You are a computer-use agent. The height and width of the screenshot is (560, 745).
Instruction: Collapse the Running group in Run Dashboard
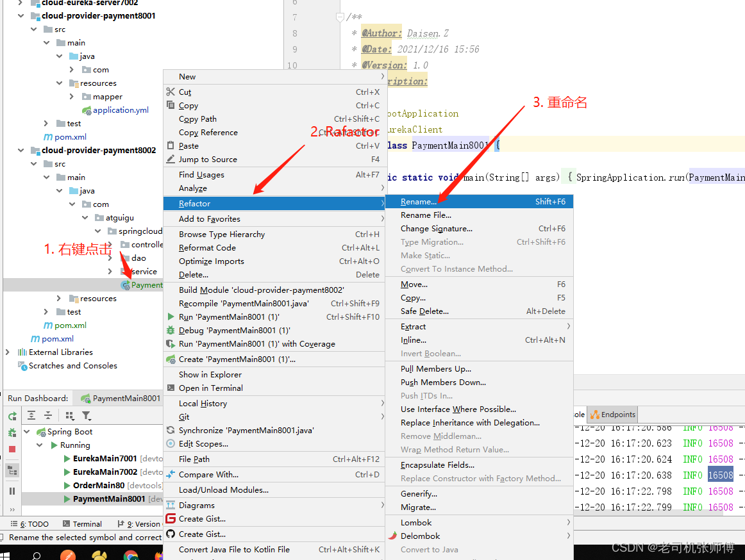click(40, 445)
